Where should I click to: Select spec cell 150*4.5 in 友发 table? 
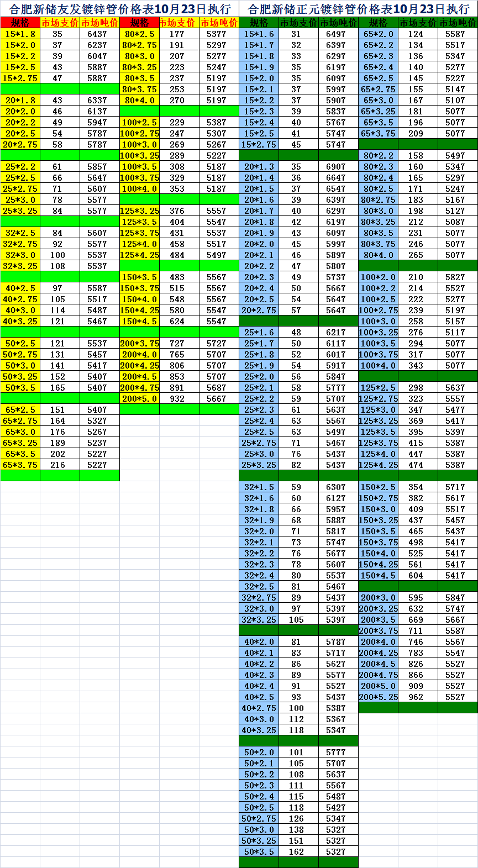140,321
